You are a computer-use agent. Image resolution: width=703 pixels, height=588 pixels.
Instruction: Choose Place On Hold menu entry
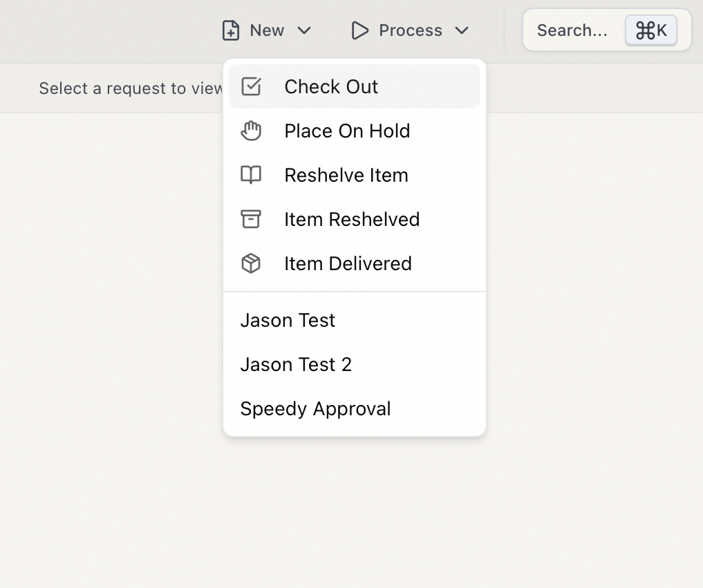pos(354,131)
